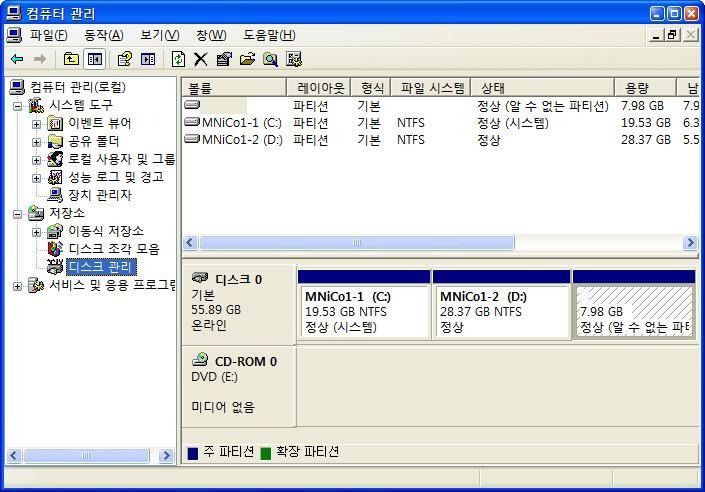Viewport: 705px width, 492px height.
Task: Click the Back arrow toolbar icon
Action: click(x=17, y=59)
